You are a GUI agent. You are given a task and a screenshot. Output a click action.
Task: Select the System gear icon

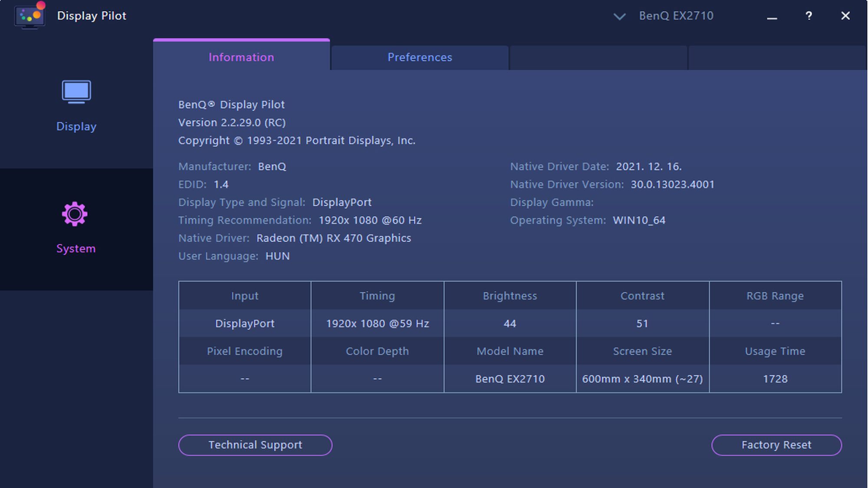coord(75,214)
